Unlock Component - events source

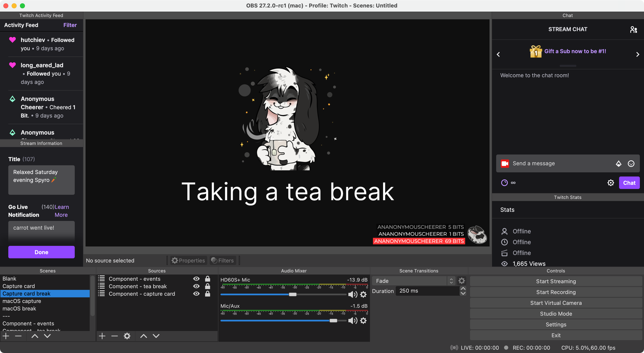pos(207,278)
